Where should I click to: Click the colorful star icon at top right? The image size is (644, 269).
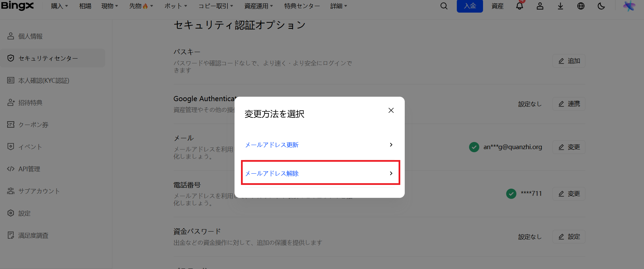point(629,6)
